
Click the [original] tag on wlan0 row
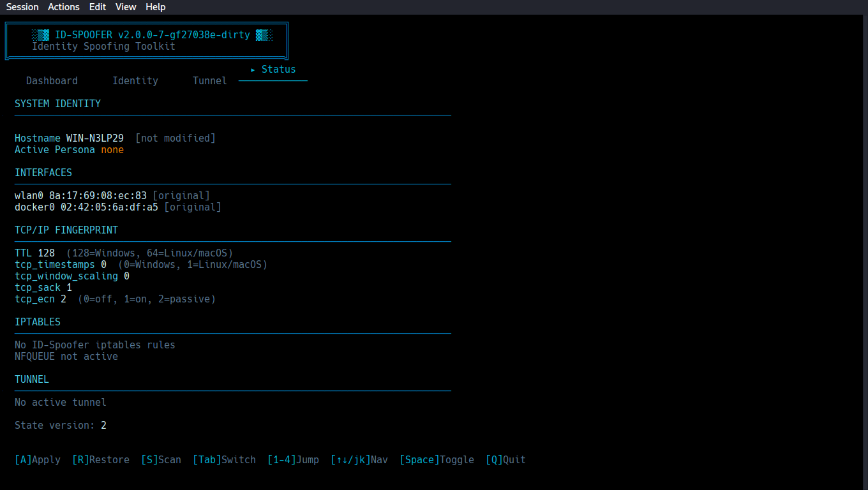click(x=181, y=196)
